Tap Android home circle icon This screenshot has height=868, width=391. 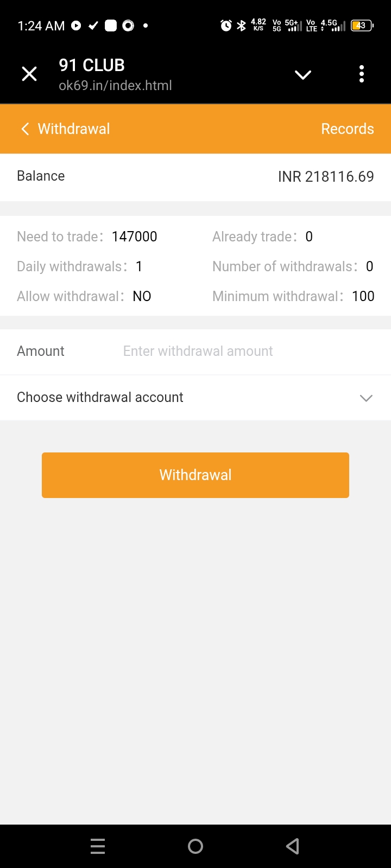[195, 846]
